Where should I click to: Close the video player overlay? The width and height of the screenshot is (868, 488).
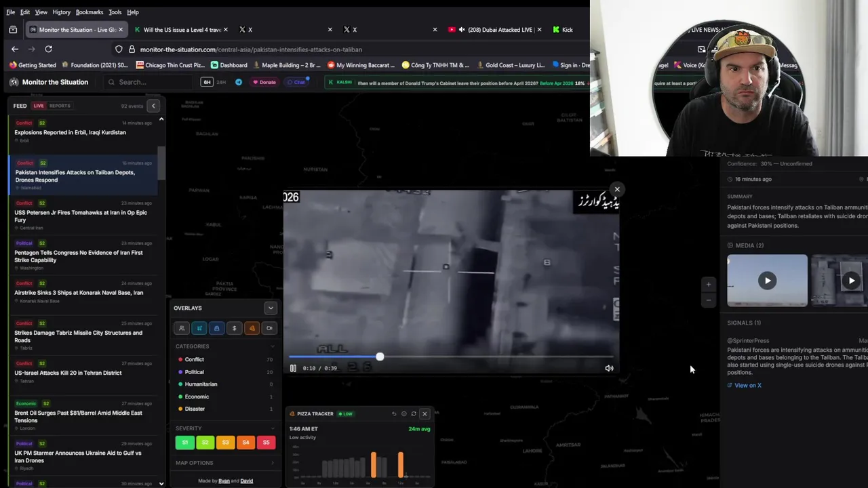coord(617,189)
